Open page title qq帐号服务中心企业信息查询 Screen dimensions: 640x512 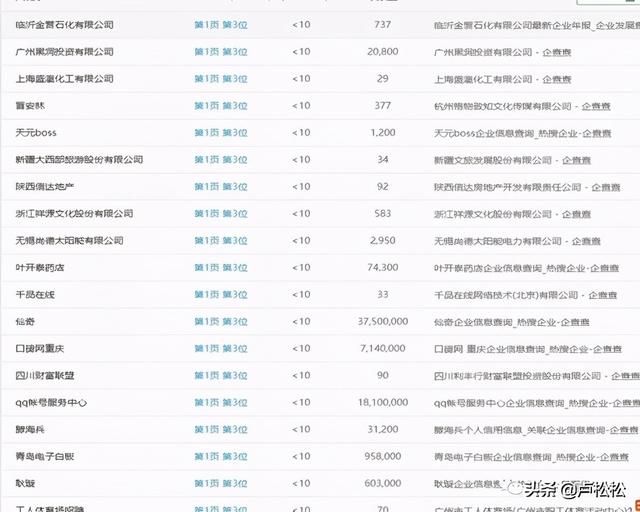coord(499,403)
